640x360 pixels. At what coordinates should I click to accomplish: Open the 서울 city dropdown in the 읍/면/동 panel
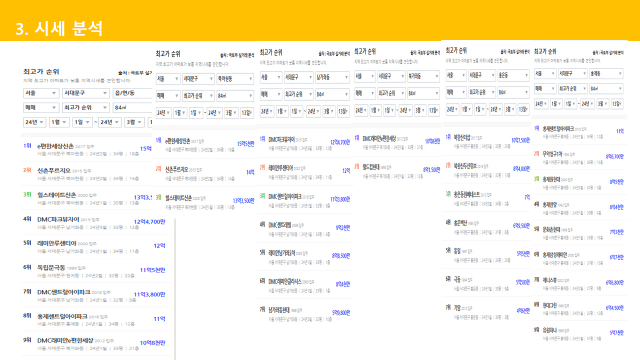click(x=41, y=93)
